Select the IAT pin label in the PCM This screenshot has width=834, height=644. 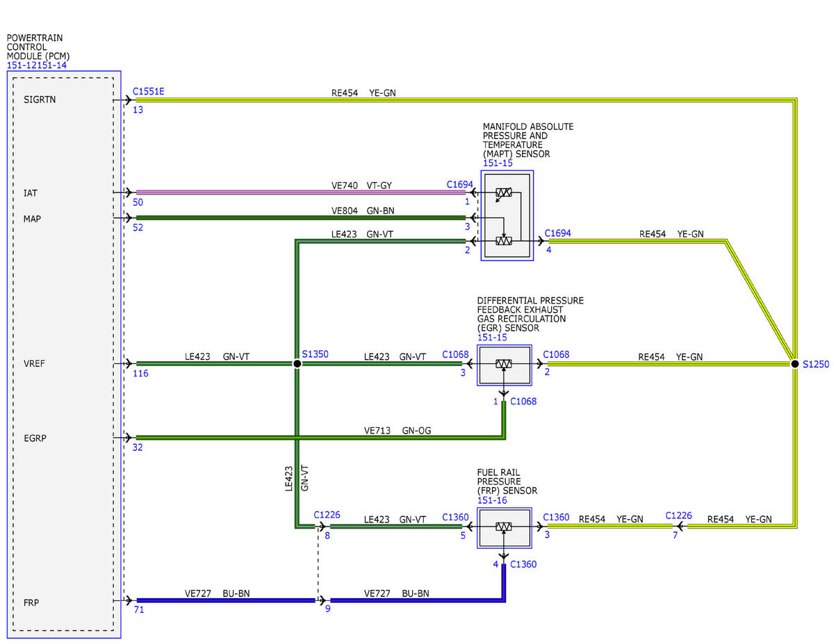tap(31, 192)
